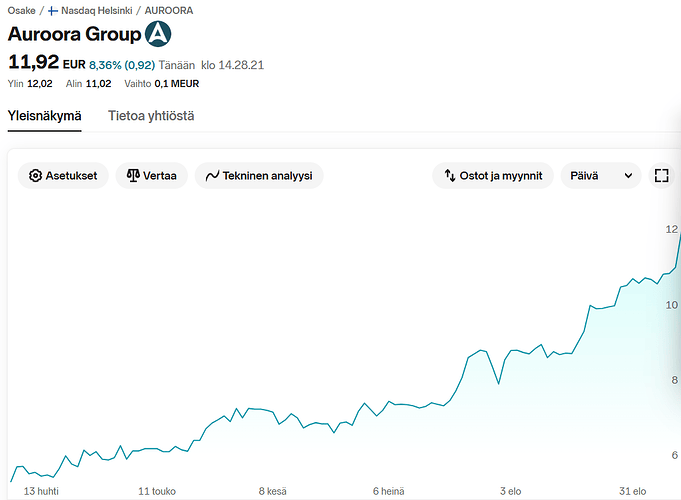Click the 13 huhti date axis label

coord(41,491)
